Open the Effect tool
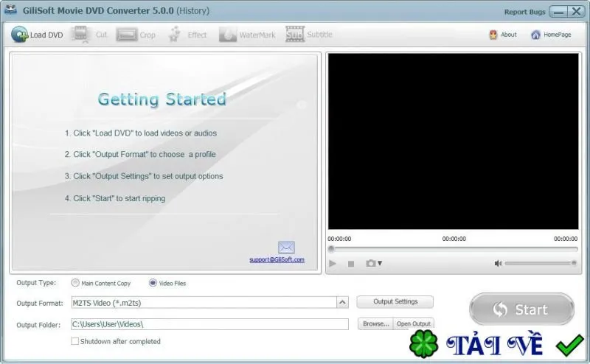590x364 pixels. coord(187,35)
